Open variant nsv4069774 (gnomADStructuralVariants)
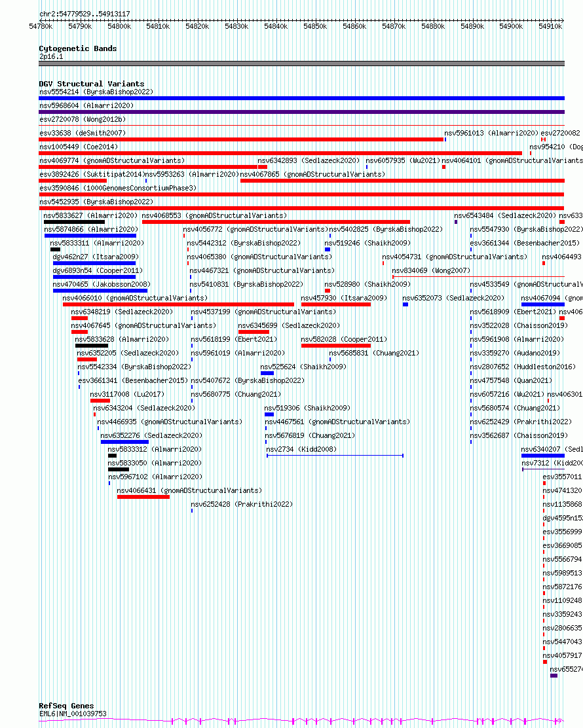 [x=112, y=160]
